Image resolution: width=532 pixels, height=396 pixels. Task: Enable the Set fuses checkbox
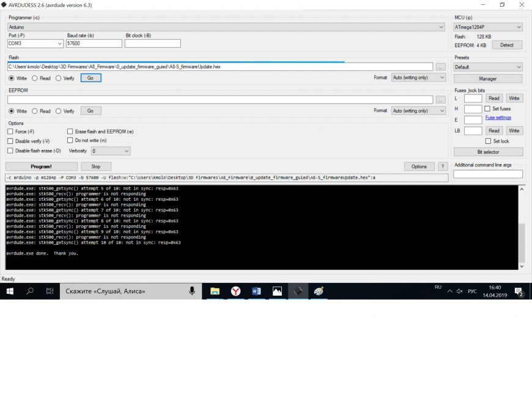click(487, 109)
